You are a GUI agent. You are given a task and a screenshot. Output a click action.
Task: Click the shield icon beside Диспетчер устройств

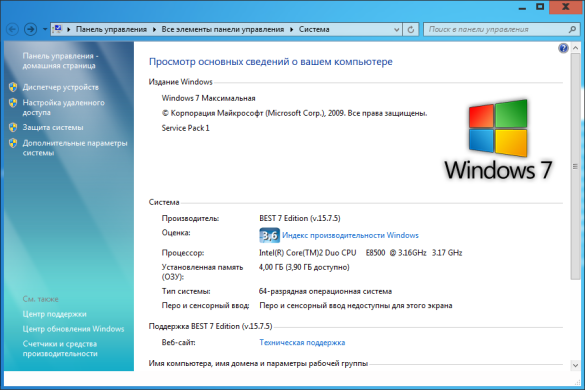(x=13, y=87)
